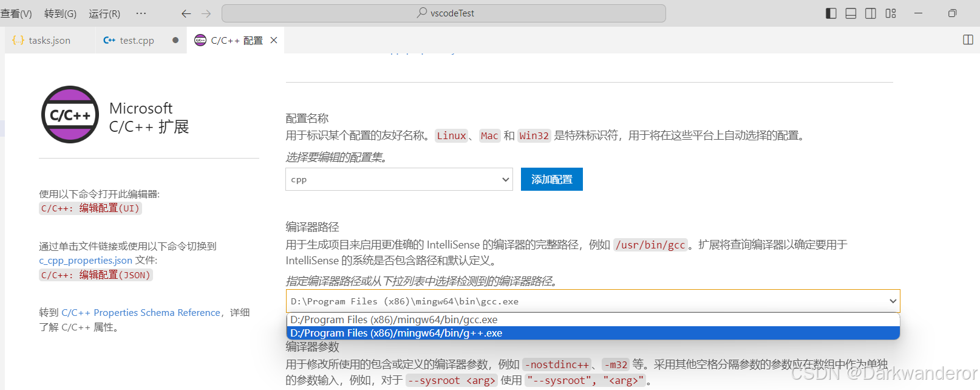This screenshot has height=390, width=980.
Task: Toggle the secondary side bar layout icon
Action: 870,13
